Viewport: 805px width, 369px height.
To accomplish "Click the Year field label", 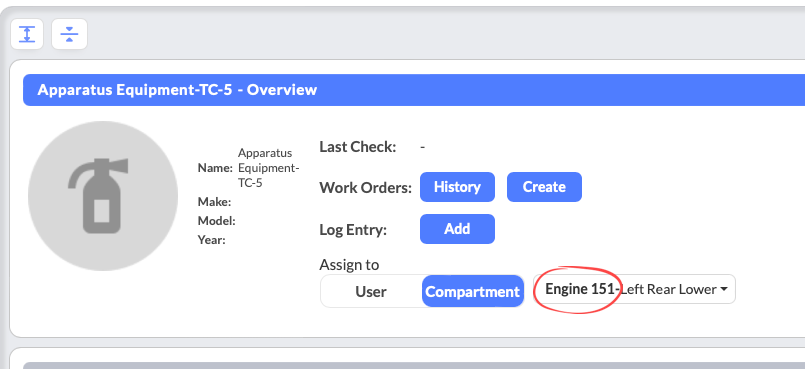I will tap(212, 240).
